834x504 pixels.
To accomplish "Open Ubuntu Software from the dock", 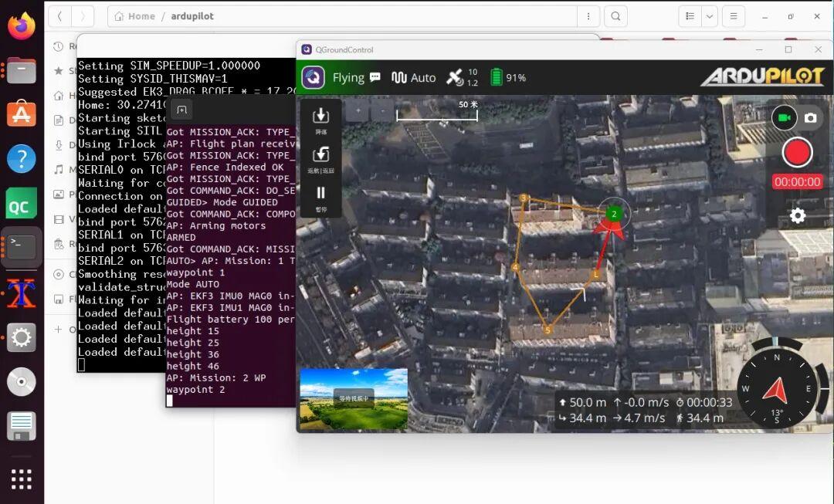I will [x=22, y=113].
